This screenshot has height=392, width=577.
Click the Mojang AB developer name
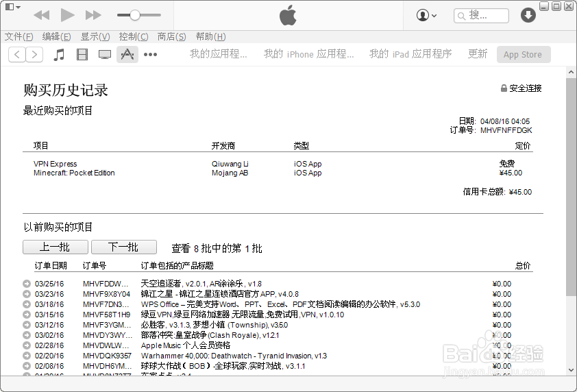pyautogui.click(x=230, y=173)
